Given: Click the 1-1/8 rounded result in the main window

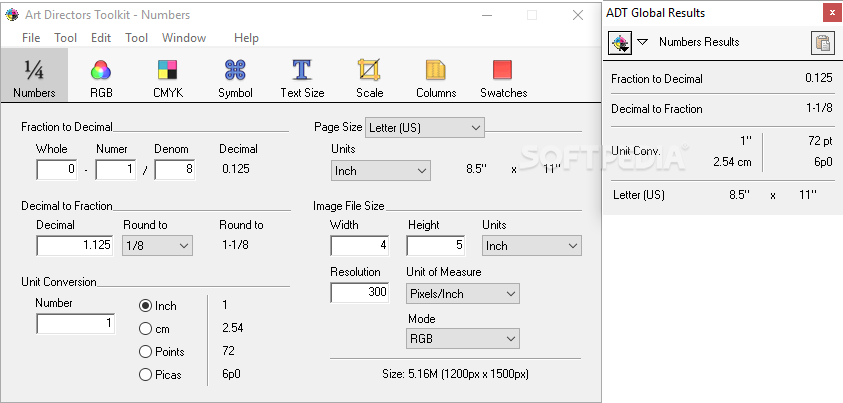Looking at the screenshot, I should [x=235, y=245].
